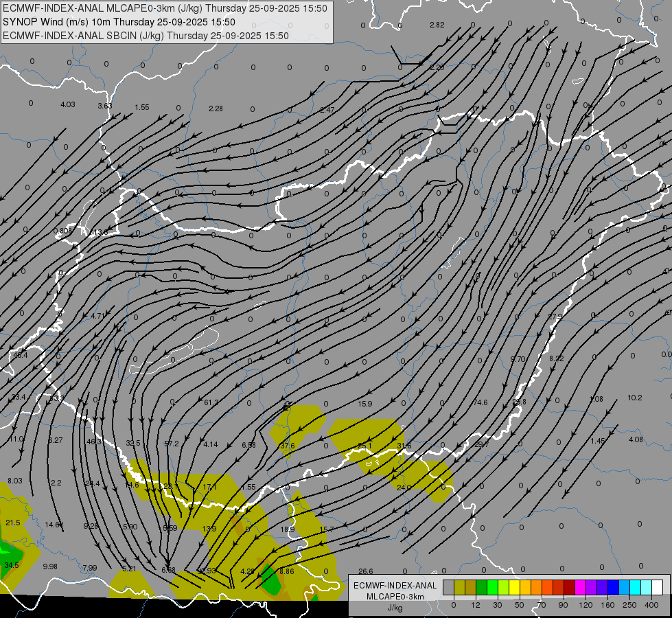The width and height of the screenshot is (672, 618).
Task: Click the map value 37.6
Action: pos(287,446)
